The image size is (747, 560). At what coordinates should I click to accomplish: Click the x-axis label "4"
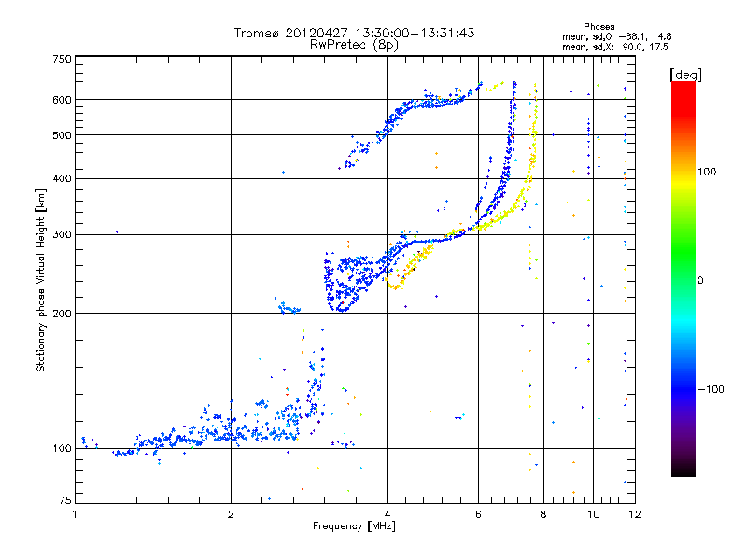(387, 514)
